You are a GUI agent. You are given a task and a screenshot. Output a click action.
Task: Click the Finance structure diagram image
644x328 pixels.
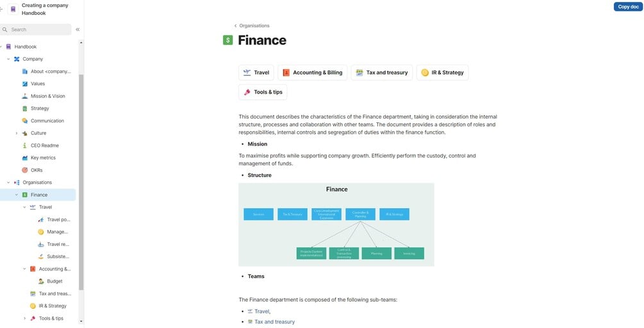[x=336, y=224]
